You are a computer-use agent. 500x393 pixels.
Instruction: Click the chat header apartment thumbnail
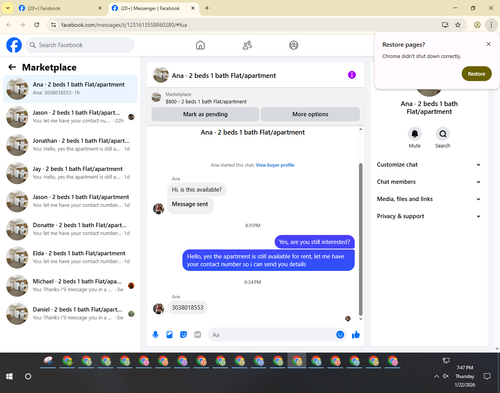pos(161,75)
